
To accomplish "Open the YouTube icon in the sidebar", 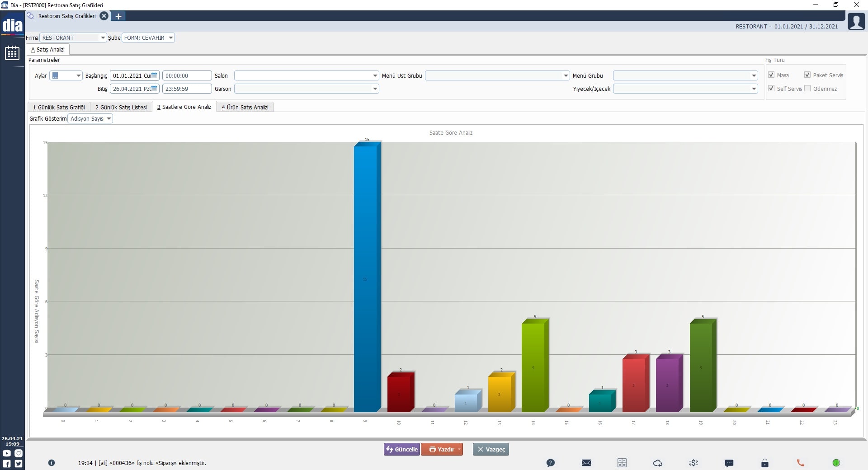I will click(x=7, y=453).
